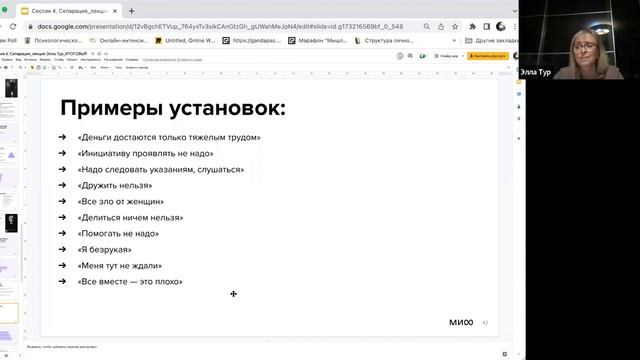Open the Вставка menu
Viewport: 640px width, 360px height.
(x=31, y=60)
